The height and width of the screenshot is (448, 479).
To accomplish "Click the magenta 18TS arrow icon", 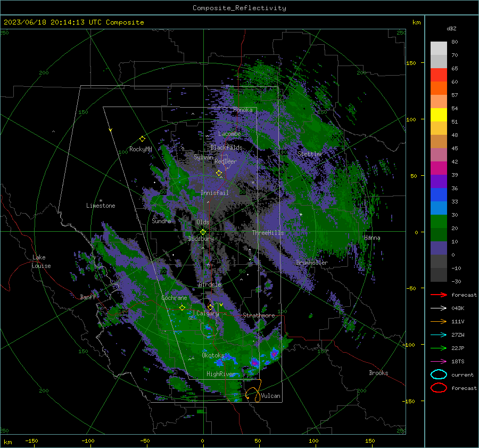I will (439, 362).
